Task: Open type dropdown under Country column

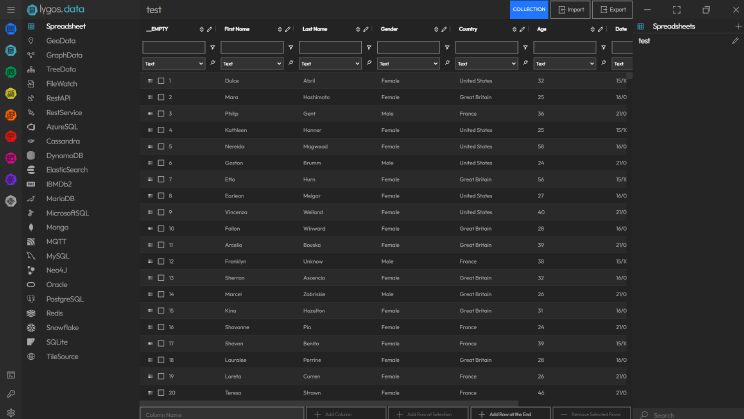Action: tap(486, 64)
